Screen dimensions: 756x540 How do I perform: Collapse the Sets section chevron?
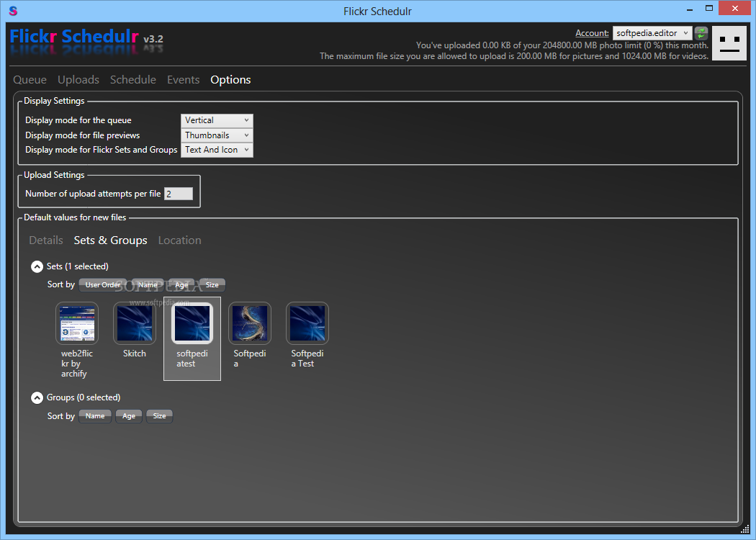(x=37, y=266)
